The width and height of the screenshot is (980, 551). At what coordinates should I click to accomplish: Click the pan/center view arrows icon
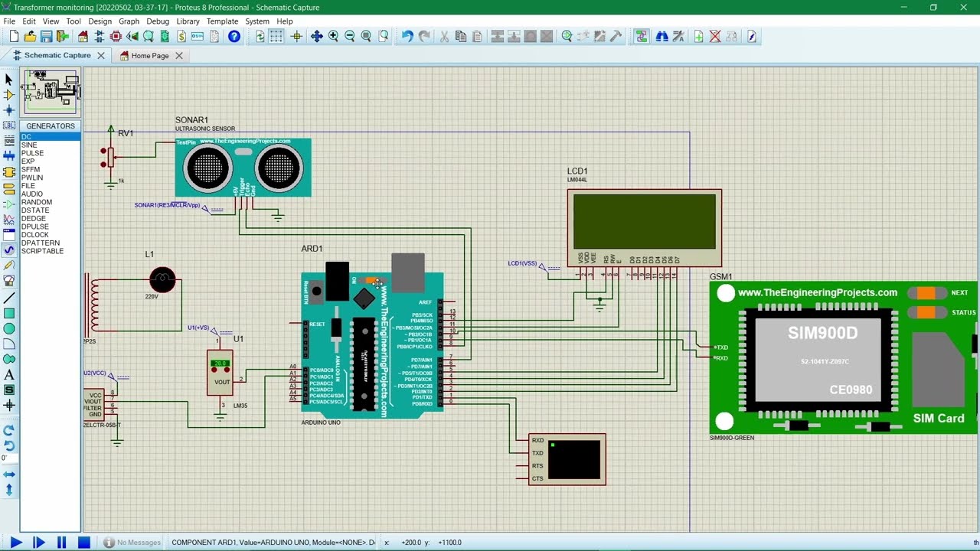(x=316, y=36)
